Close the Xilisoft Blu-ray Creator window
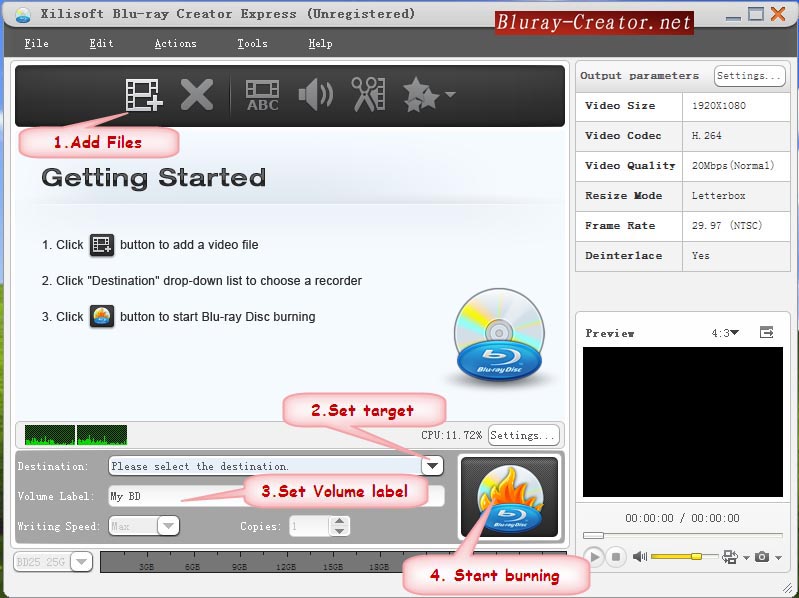Viewport: 799px width, 598px height. (x=778, y=14)
